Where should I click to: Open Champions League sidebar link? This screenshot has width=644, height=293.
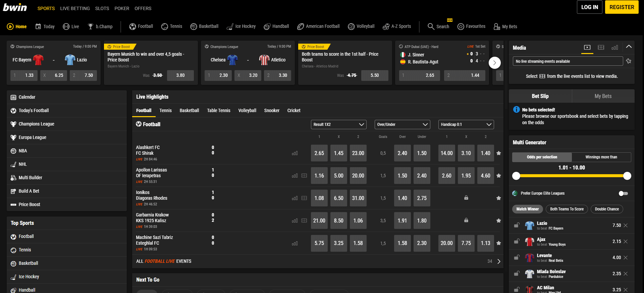(67, 124)
